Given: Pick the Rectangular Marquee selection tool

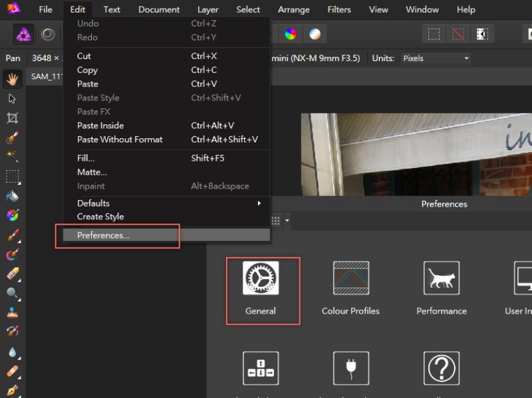Looking at the screenshot, I should (12, 177).
